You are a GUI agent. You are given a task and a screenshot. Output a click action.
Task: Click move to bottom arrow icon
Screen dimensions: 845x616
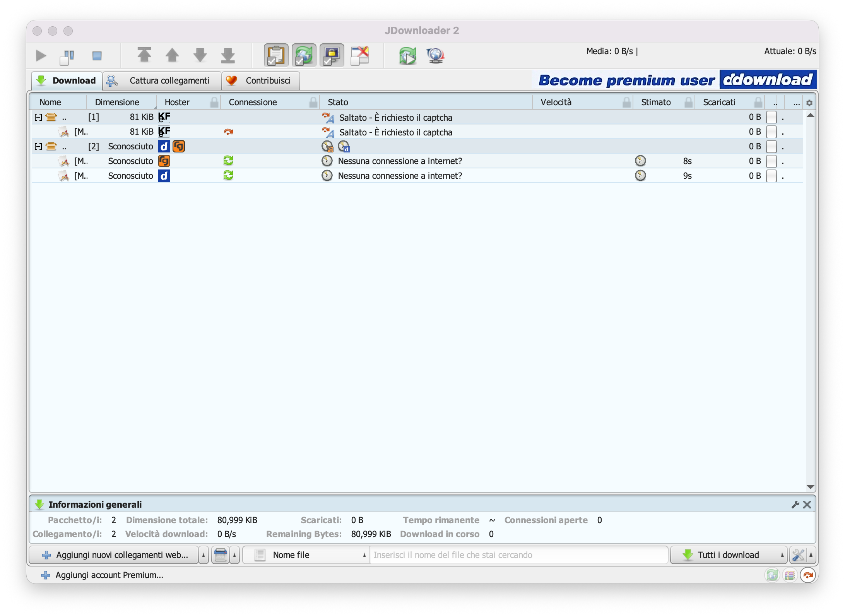point(228,56)
